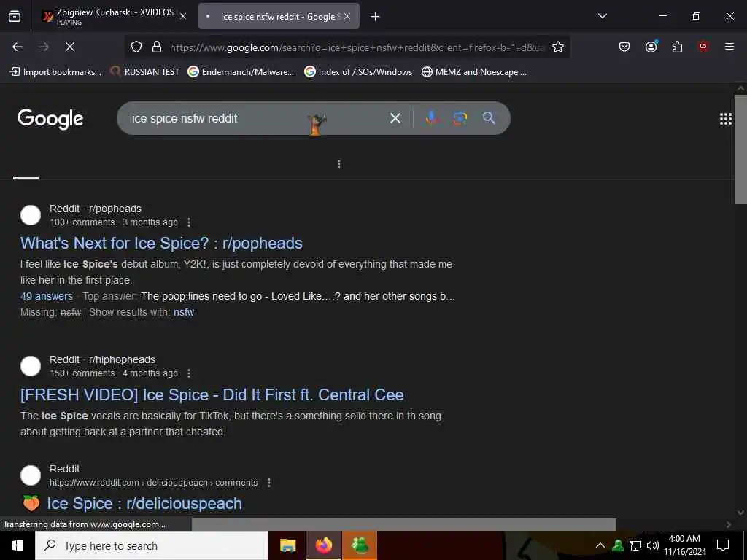Focus the address bar URL
The image size is (747, 560).
[x=357, y=47]
